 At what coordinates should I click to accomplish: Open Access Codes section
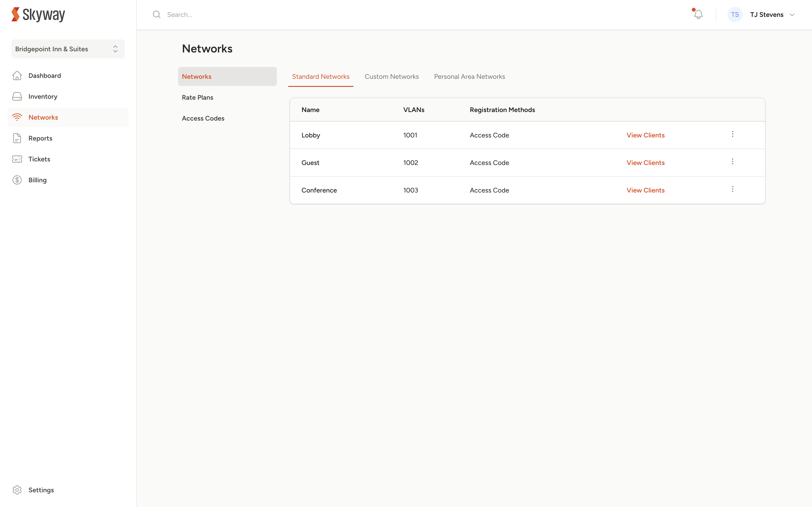tap(203, 118)
